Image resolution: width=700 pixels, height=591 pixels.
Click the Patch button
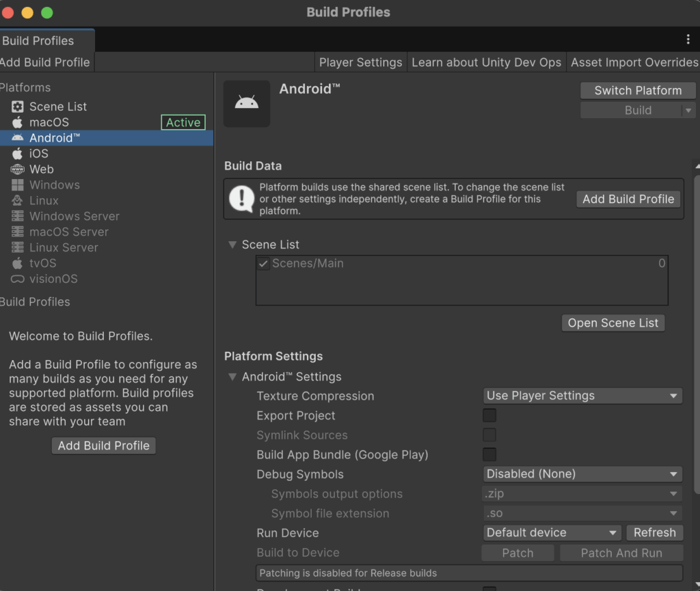[518, 553]
